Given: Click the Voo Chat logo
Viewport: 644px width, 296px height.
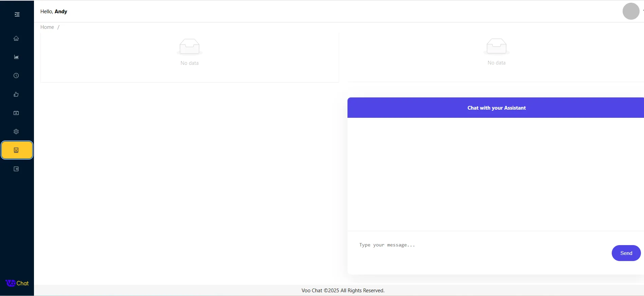Looking at the screenshot, I should [x=17, y=283].
